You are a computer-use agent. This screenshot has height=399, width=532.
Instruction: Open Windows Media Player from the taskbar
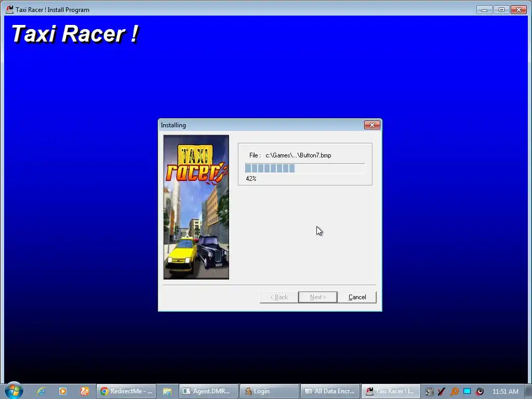(x=63, y=391)
